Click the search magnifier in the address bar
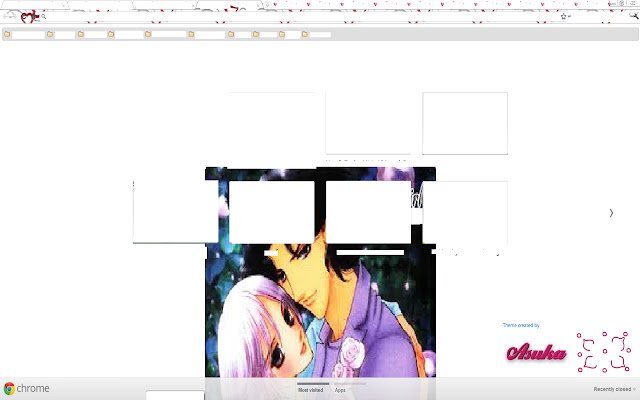The image size is (640, 400). click(43, 17)
